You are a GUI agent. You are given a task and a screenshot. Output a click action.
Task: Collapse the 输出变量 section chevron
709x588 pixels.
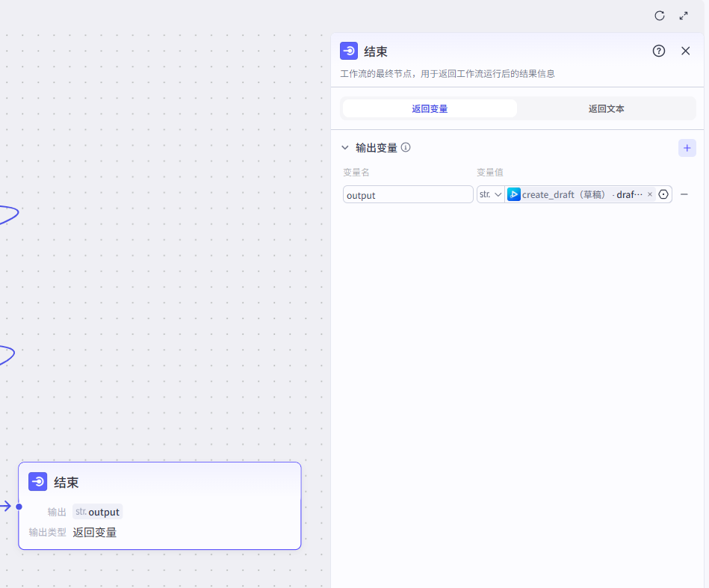tap(345, 148)
